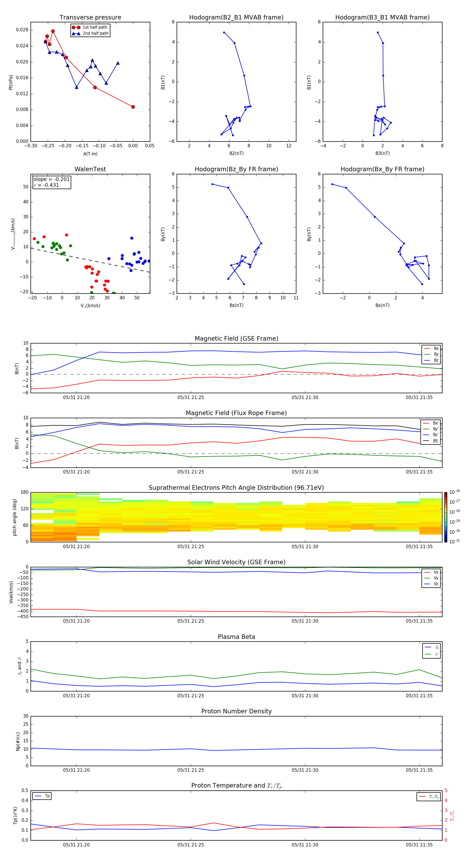Click the 'Bz(nT)' axis label under hodogram
Screen dimensions: 473x868
[x=236, y=305]
